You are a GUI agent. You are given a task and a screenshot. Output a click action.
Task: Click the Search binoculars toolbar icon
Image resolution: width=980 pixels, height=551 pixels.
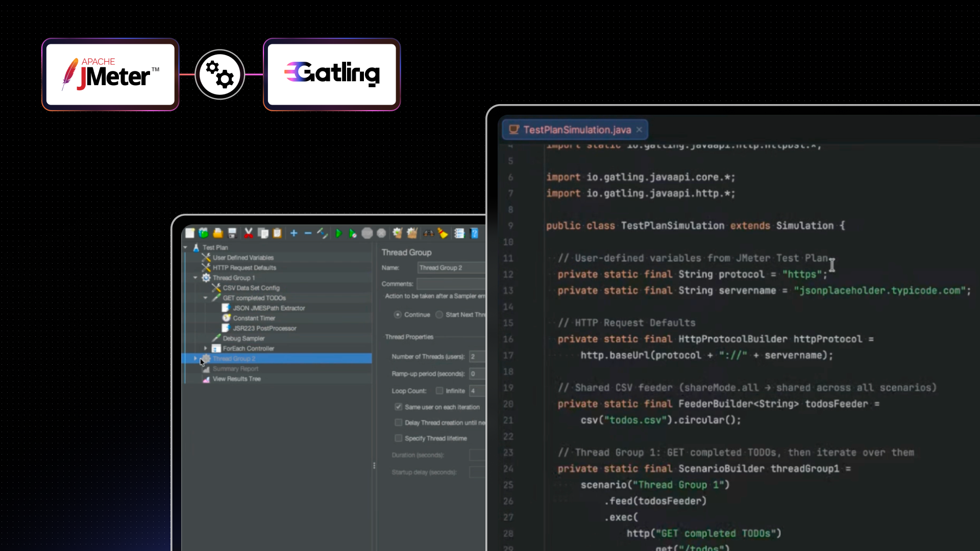click(x=429, y=233)
